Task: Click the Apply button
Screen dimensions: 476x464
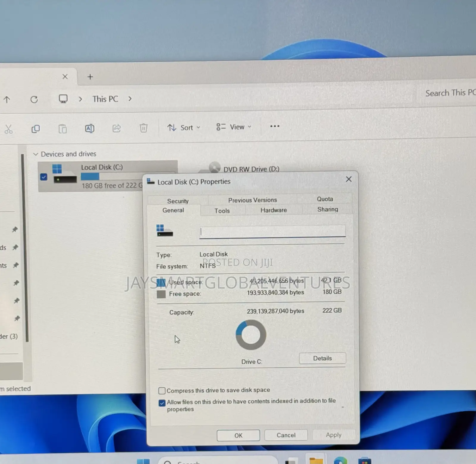Action: pyautogui.click(x=333, y=435)
